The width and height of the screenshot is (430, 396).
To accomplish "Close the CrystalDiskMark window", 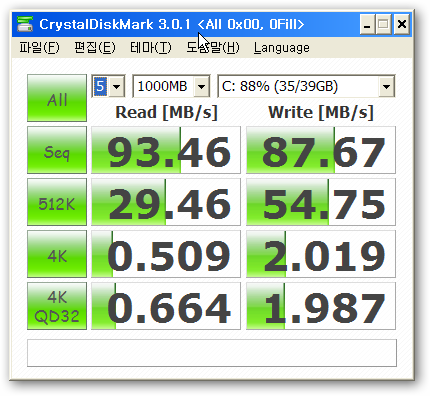I will [402, 24].
